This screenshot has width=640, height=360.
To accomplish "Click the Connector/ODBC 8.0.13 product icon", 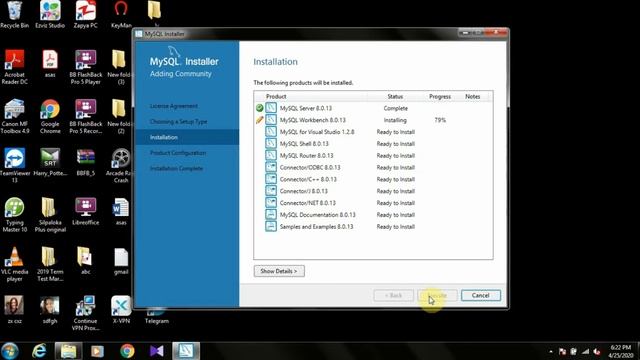I will [271, 167].
